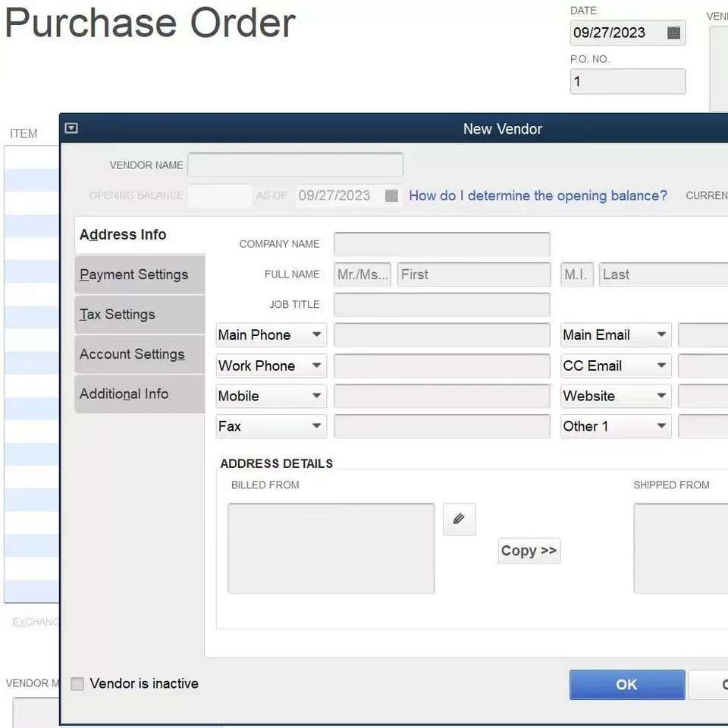Toggle the Vendor is inactive checkbox

(77, 684)
